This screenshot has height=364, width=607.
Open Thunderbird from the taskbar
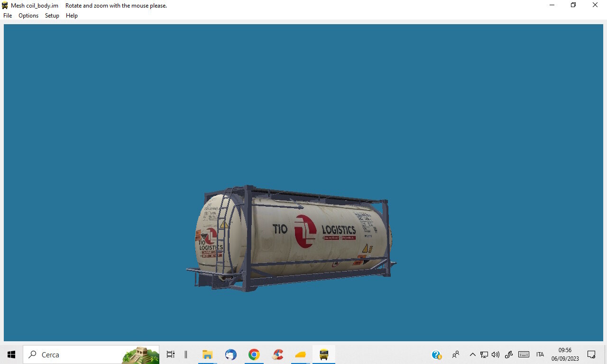(231, 355)
